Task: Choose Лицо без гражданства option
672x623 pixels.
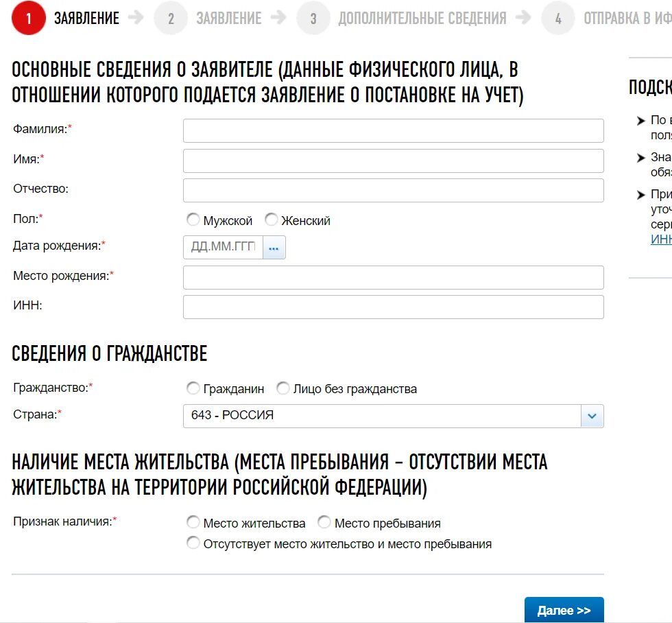Action: tap(283, 388)
